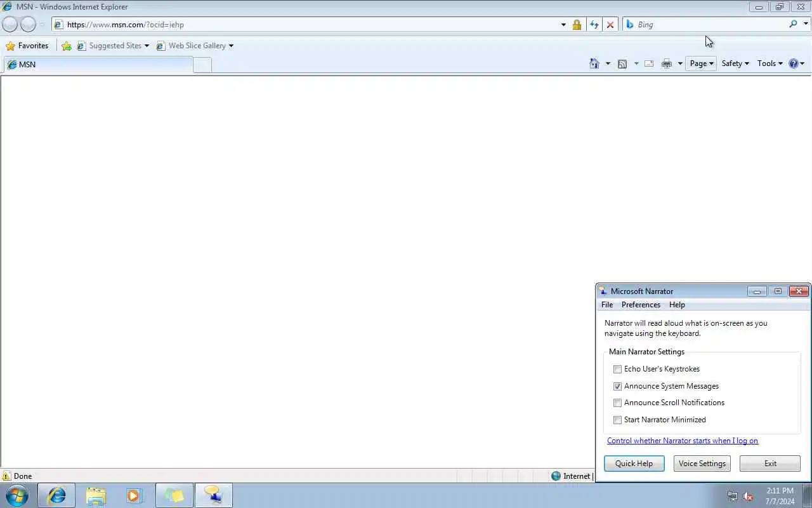Open Narrator Help menu
The height and width of the screenshot is (508, 812).
[677, 305]
